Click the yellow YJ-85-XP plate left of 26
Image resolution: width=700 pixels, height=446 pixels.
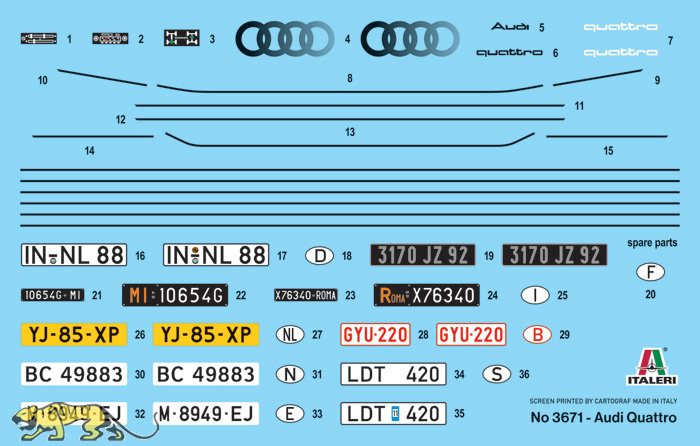click(x=74, y=334)
